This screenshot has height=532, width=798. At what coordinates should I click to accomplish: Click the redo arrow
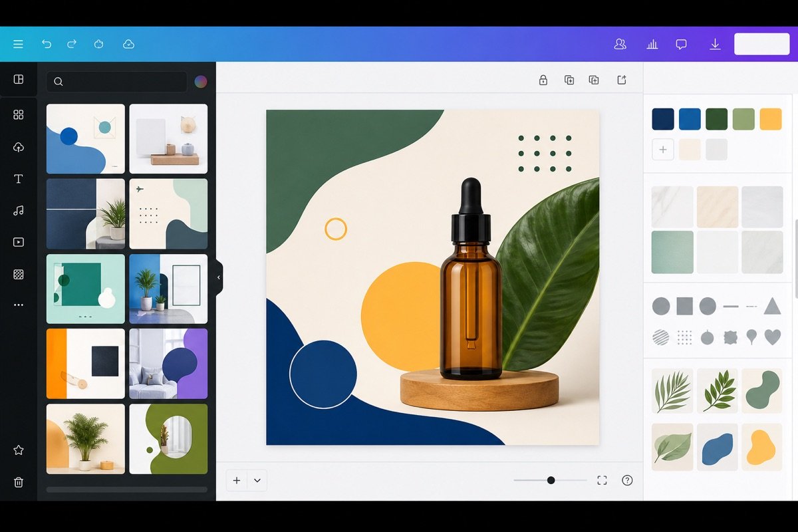(72, 44)
